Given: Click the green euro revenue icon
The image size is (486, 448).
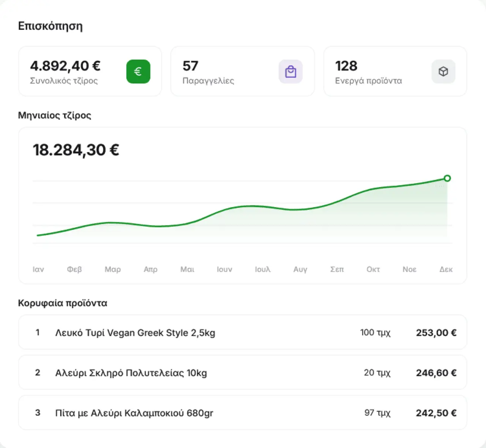Looking at the screenshot, I should 138,71.
